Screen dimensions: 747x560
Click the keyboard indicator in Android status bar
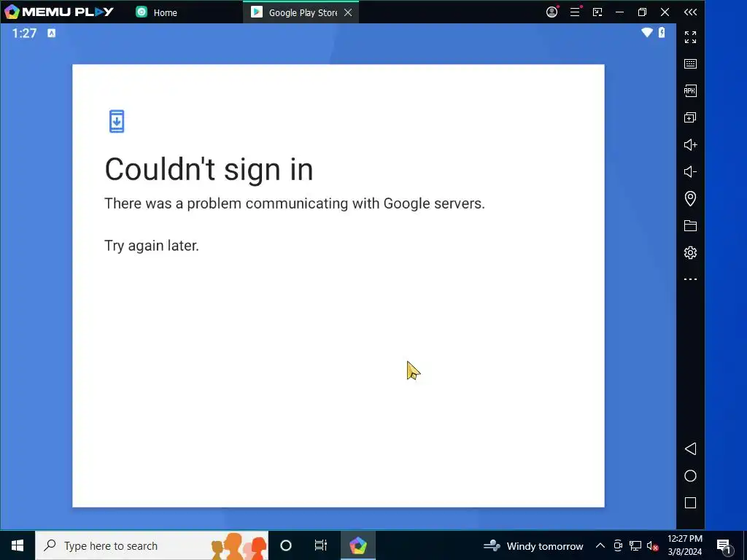[52, 33]
